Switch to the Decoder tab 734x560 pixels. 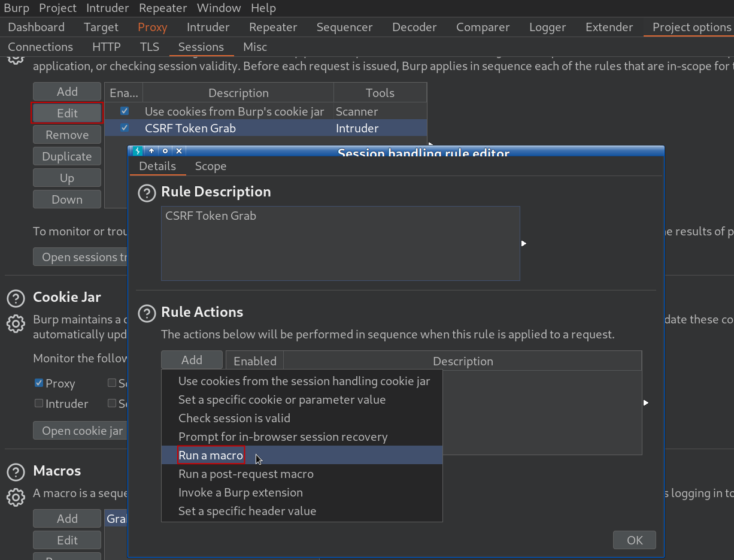click(414, 27)
